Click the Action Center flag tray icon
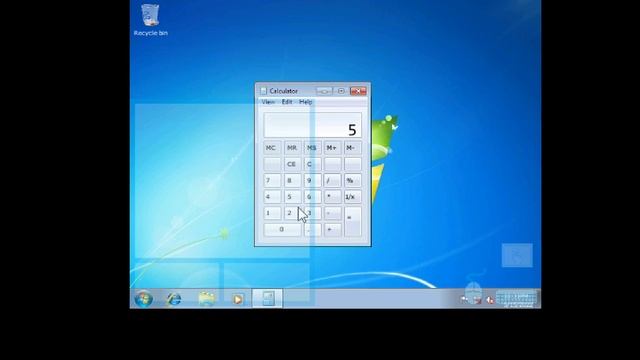This screenshot has width=640, height=360. (464, 300)
